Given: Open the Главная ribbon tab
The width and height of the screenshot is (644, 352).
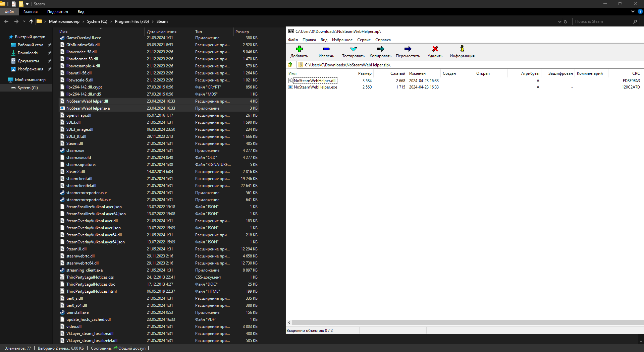Looking at the screenshot, I should (31, 12).
